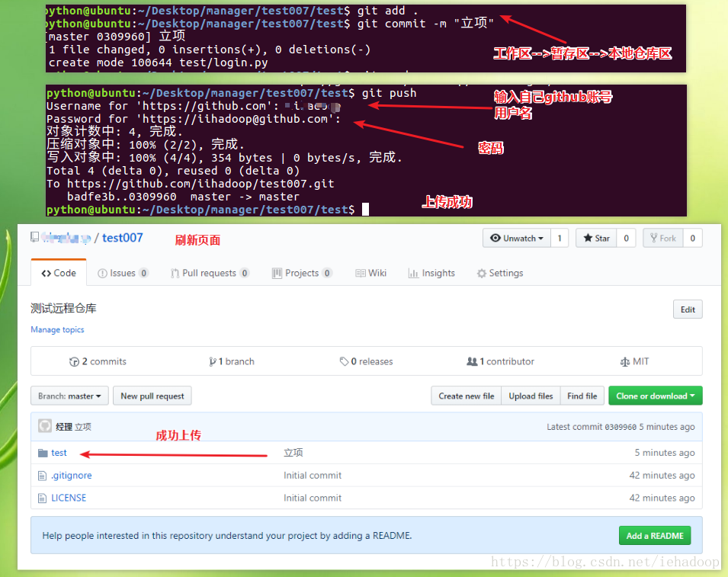728x577 pixels.
Task: Open the Projects tab
Action: 302,273
